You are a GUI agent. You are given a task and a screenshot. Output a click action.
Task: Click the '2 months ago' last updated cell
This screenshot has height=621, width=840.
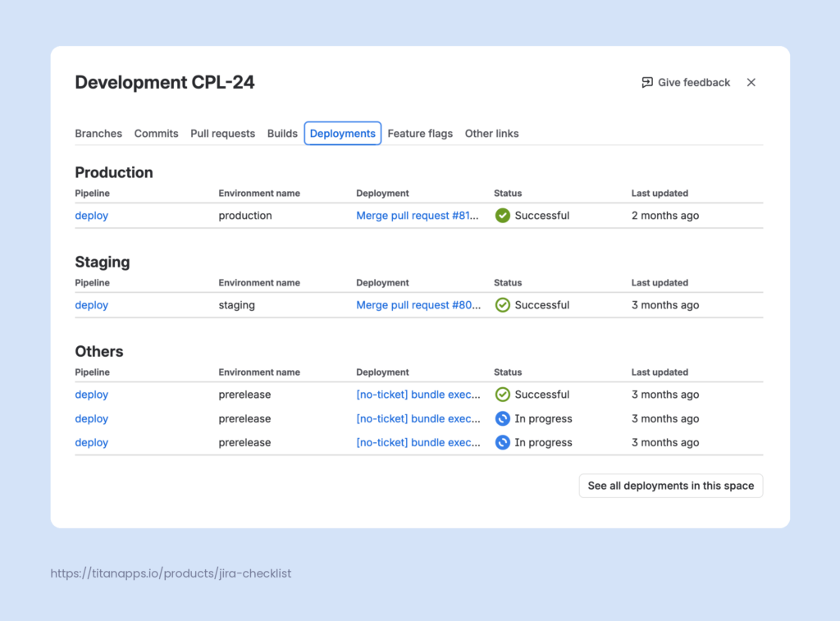pyautogui.click(x=665, y=216)
